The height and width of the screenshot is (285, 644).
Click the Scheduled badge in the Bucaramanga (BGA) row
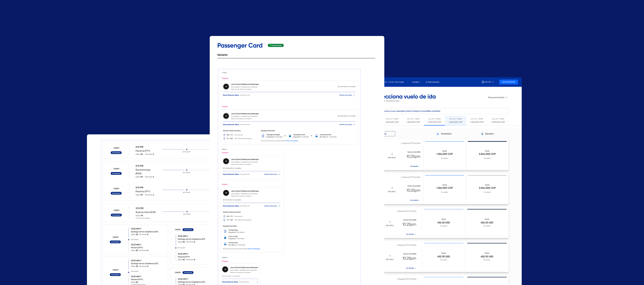click(116, 173)
